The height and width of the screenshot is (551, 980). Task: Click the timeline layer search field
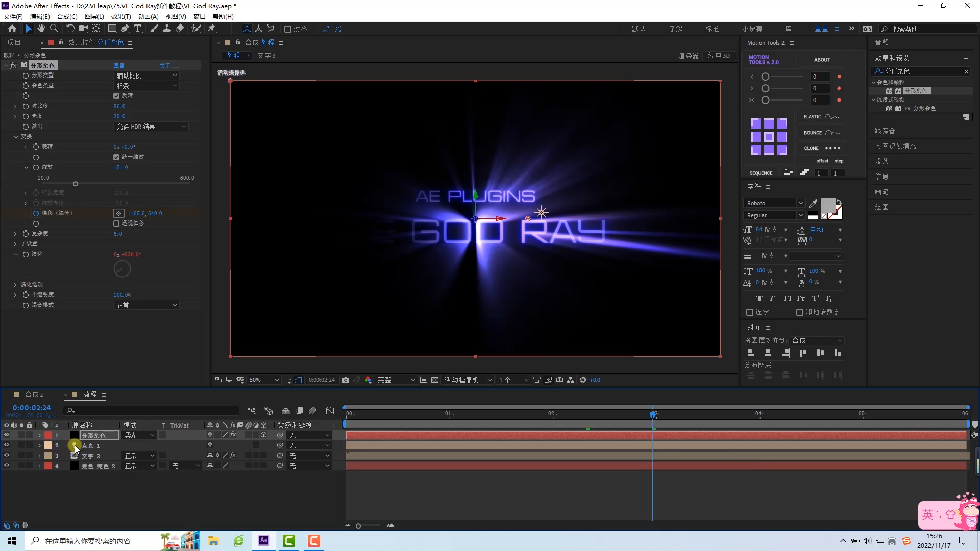pyautogui.click(x=152, y=411)
